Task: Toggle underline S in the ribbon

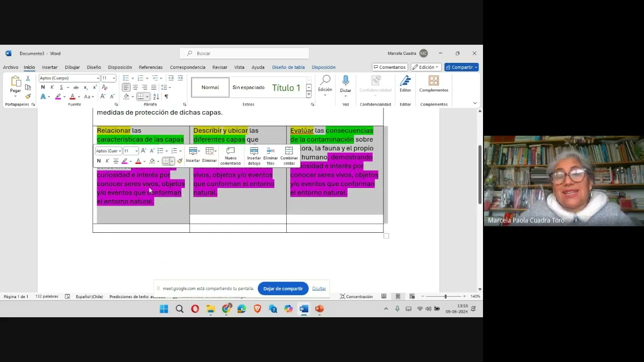Action: [61, 87]
